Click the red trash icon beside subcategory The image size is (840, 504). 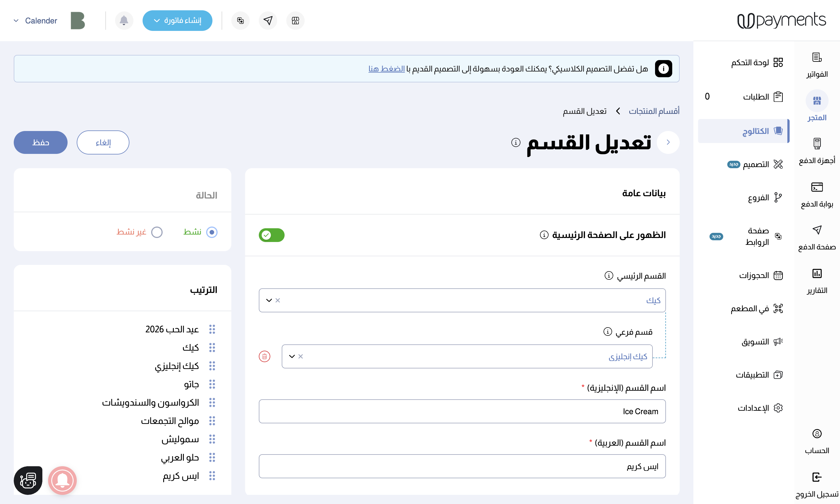pyautogui.click(x=265, y=356)
